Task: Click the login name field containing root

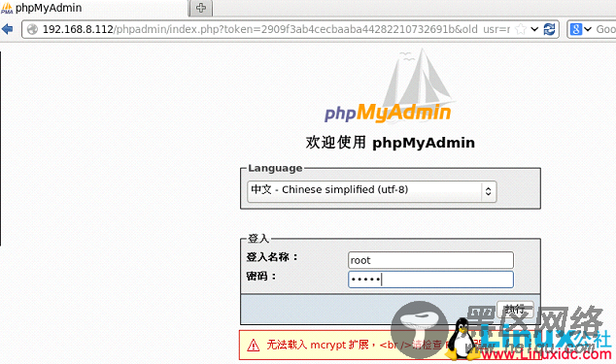Action: point(430,260)
